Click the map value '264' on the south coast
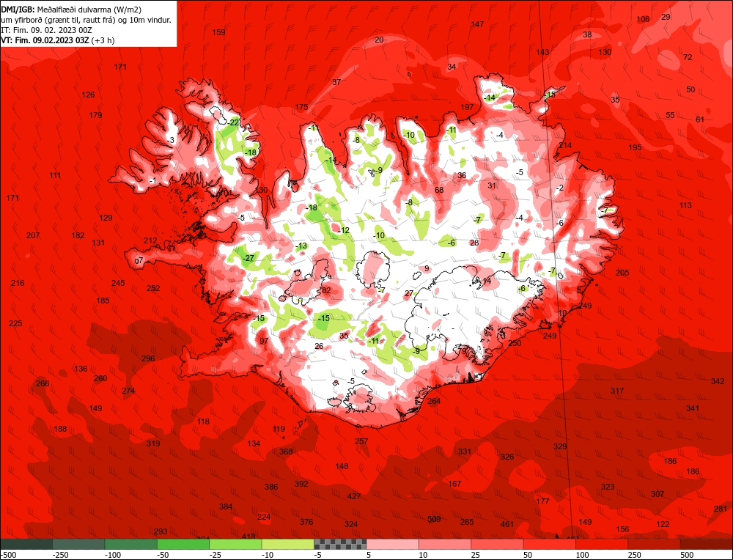 click(x=434, y=401)
